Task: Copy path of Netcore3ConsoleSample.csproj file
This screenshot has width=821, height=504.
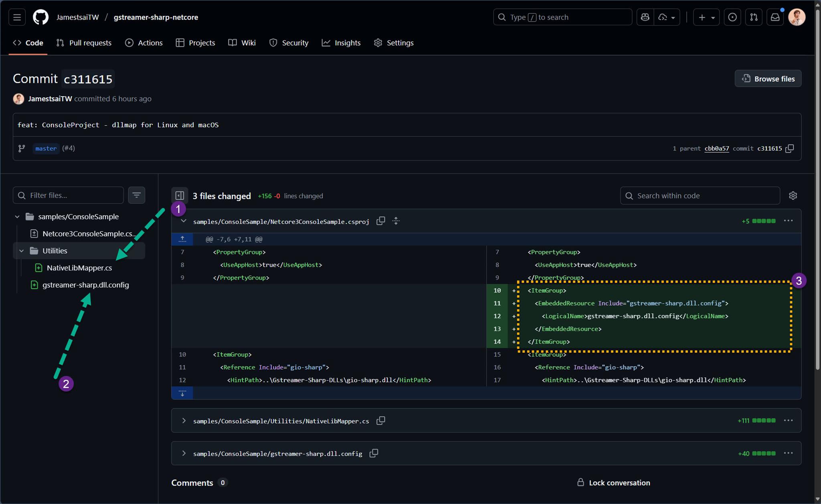Action: [x=381, y=221]
